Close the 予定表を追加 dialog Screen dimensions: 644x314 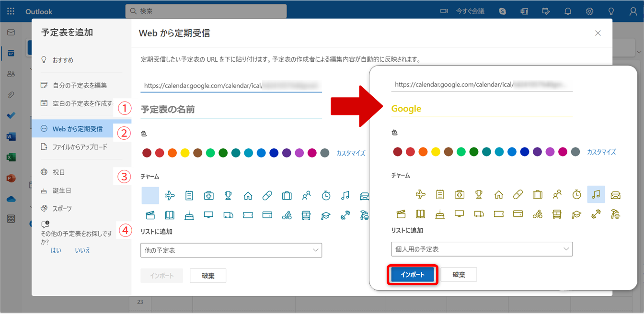coord(598,33)
